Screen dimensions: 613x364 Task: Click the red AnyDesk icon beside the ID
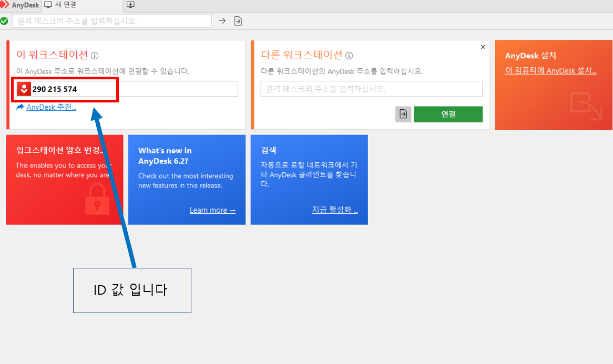coord(24,89)
